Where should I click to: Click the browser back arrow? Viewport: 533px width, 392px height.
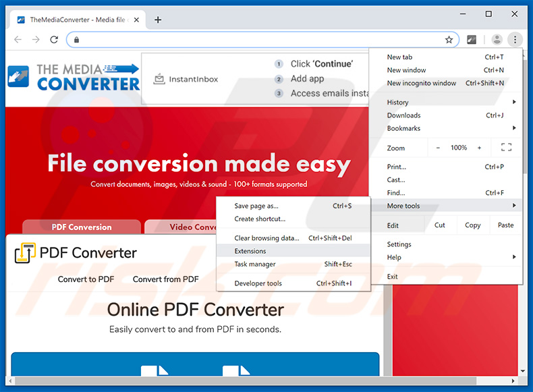[x=18, y=40]
